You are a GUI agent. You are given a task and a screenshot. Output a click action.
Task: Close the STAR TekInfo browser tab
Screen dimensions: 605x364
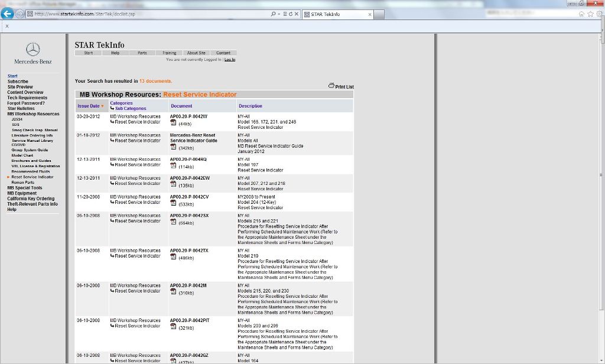pos(370,14)
